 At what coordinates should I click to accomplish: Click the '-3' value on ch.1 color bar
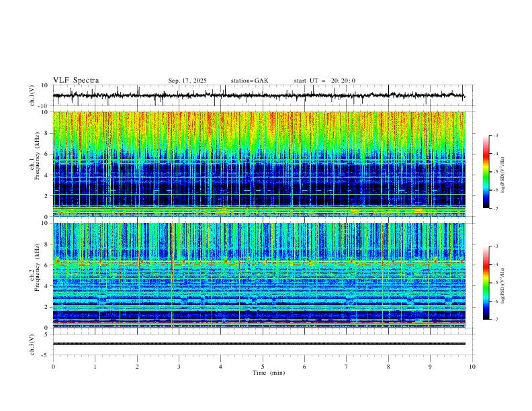[x=495, y=135]
